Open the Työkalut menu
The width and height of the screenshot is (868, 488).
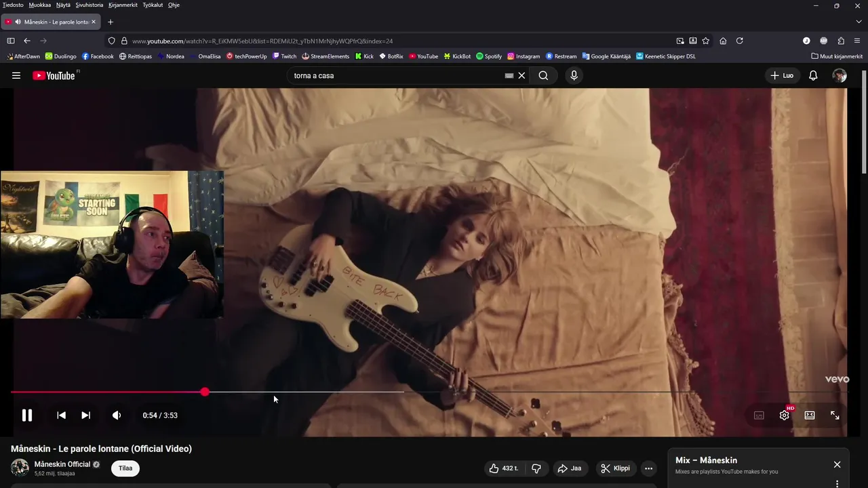(153, 5)
